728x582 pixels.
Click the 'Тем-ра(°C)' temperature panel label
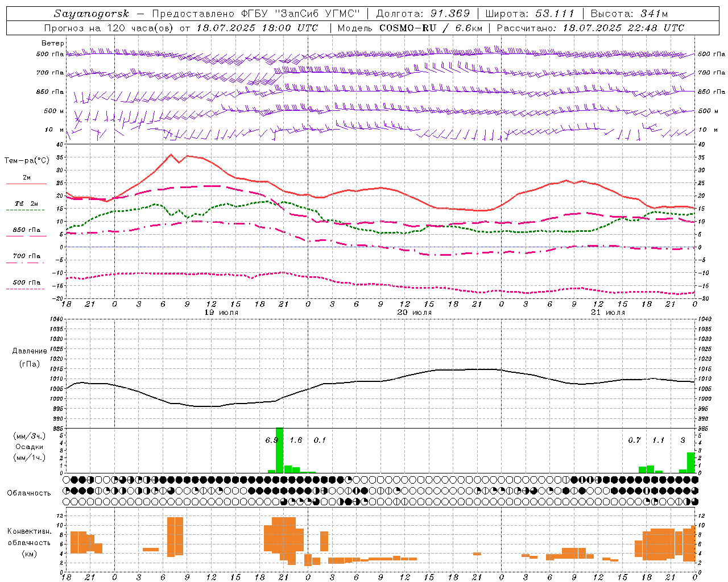pos(27,161)
